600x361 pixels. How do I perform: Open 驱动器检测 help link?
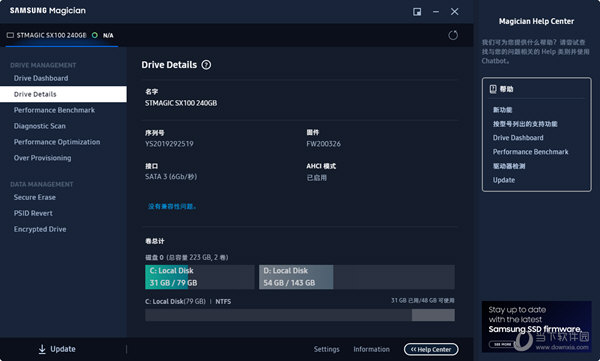tap(509, 166)
